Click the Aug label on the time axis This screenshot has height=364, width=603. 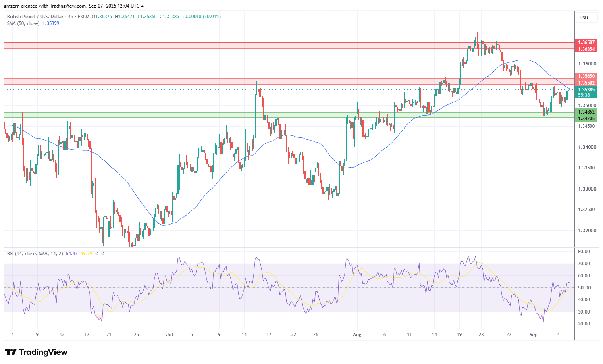pyautogui.click(x=357, y=335)
